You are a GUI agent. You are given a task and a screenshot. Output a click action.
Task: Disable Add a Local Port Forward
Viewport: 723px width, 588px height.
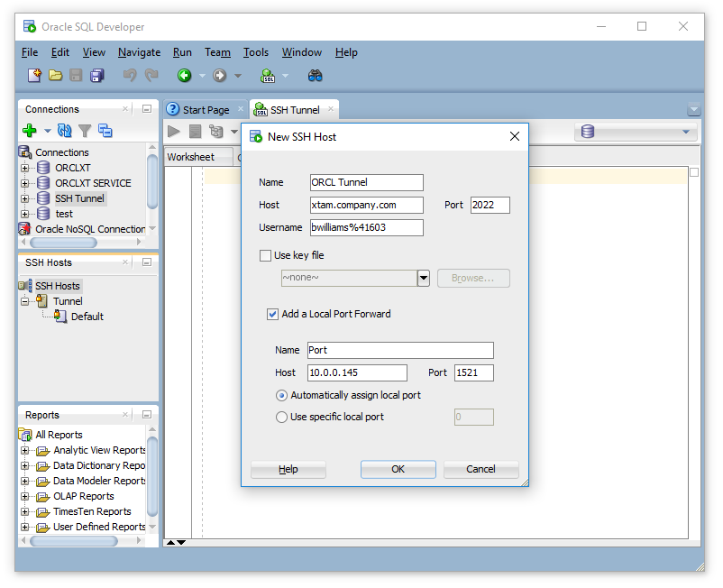pos(272,315)
